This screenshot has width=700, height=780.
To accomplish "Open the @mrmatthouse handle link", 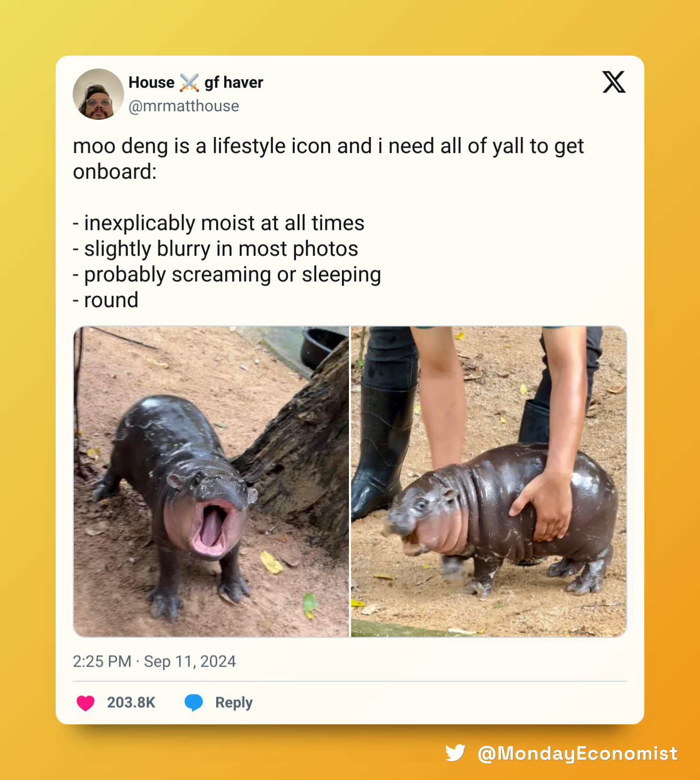I will [184, 106].
